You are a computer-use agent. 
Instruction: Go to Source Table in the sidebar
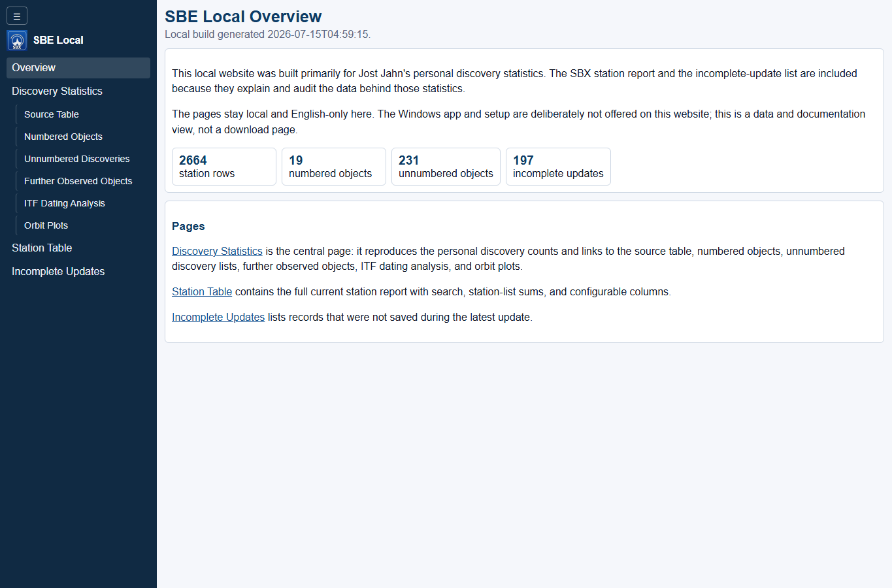[84, 114]
